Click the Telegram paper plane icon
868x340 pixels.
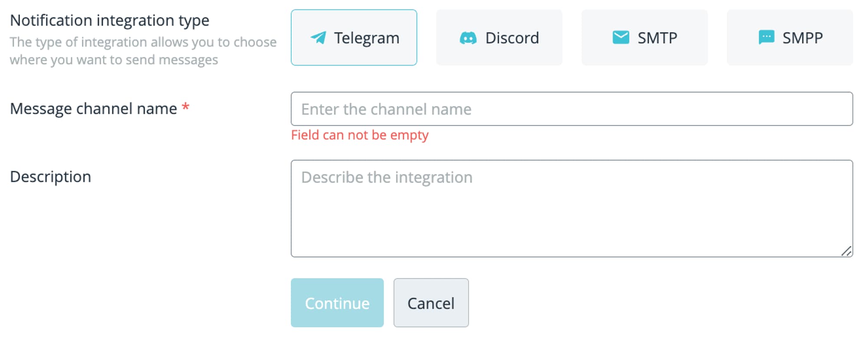(318, 38)
